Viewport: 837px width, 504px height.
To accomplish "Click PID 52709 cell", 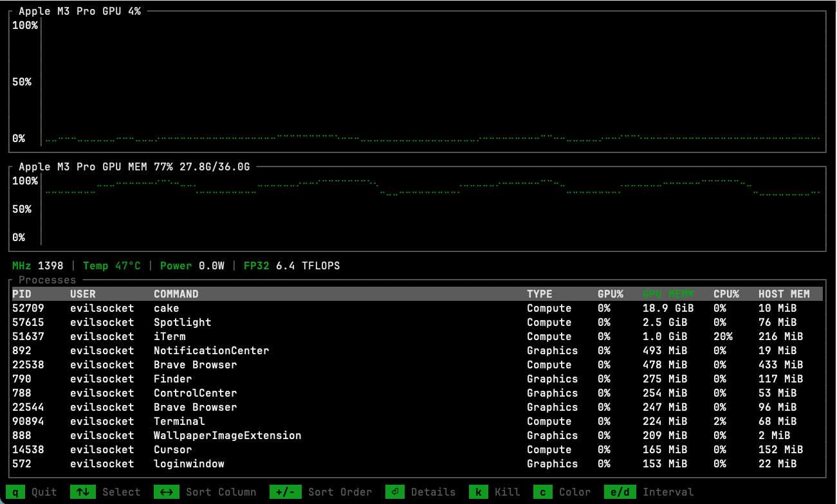I will [x=28, y=308].
